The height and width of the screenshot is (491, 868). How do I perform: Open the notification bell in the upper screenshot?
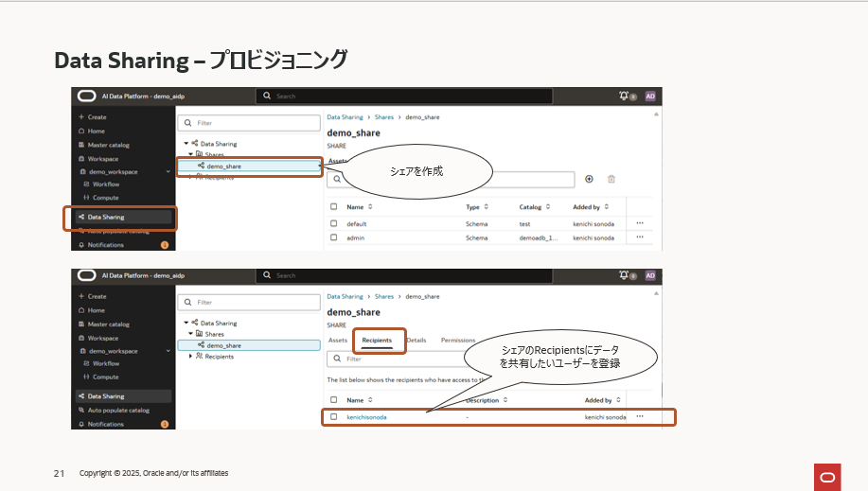624,96
